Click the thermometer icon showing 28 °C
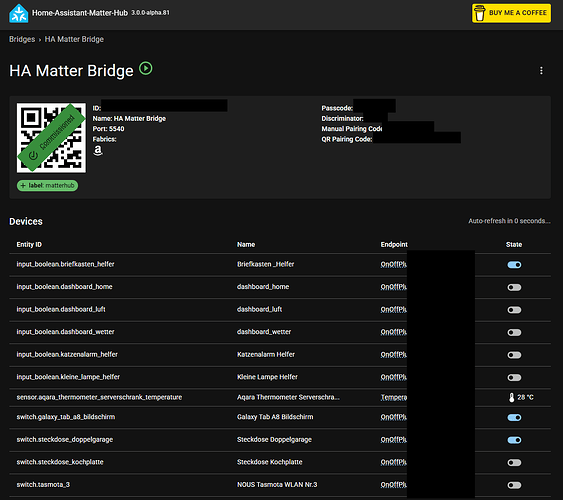This screenshot has height=500, width=563. point(512,397)
